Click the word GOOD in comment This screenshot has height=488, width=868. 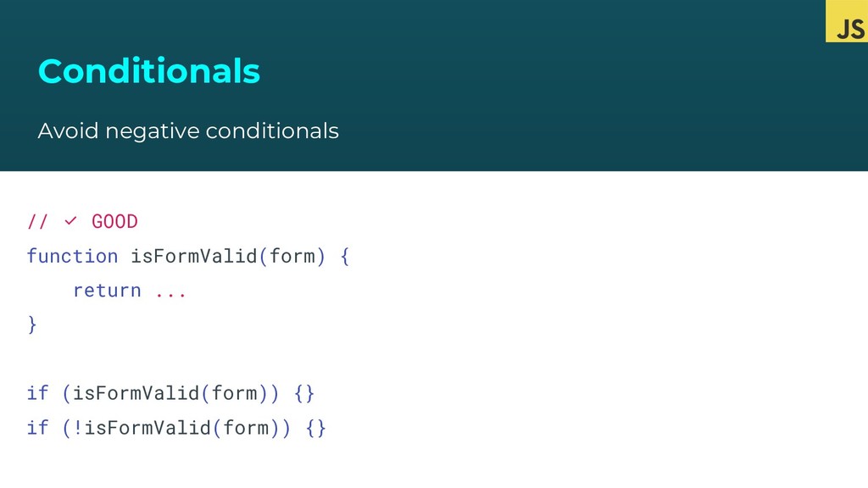point(114,222)
